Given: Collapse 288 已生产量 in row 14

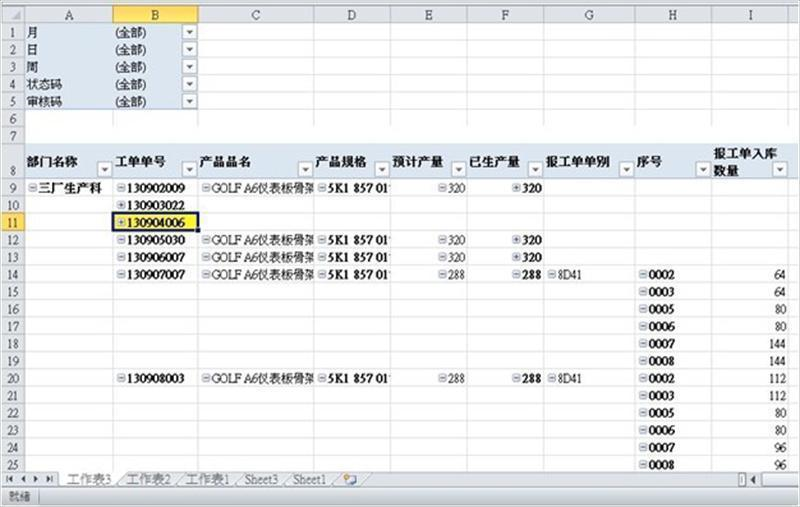Looking at the screenshot, I should [516, 274].
